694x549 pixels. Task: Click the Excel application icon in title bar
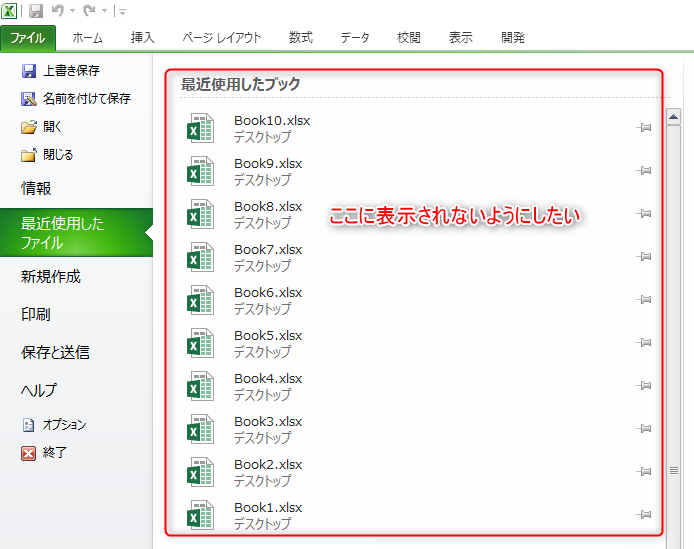(9, 11)
